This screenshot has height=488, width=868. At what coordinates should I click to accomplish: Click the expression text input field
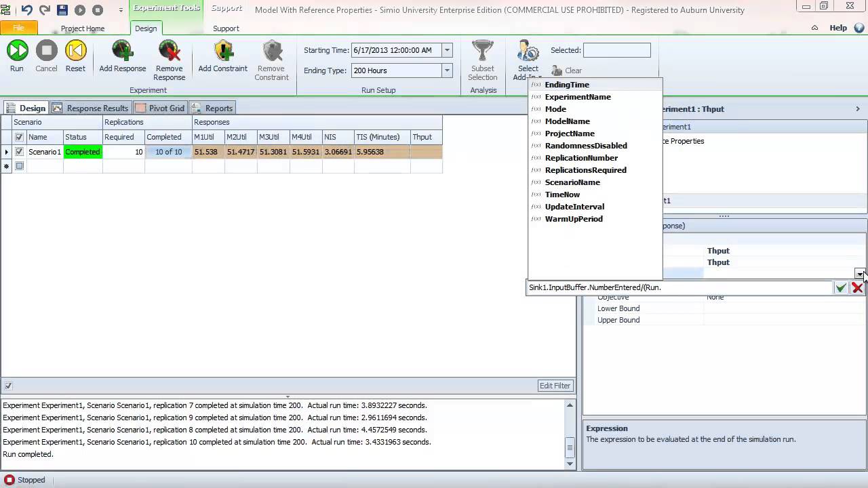pyautogui.click(x=678, y=287)
